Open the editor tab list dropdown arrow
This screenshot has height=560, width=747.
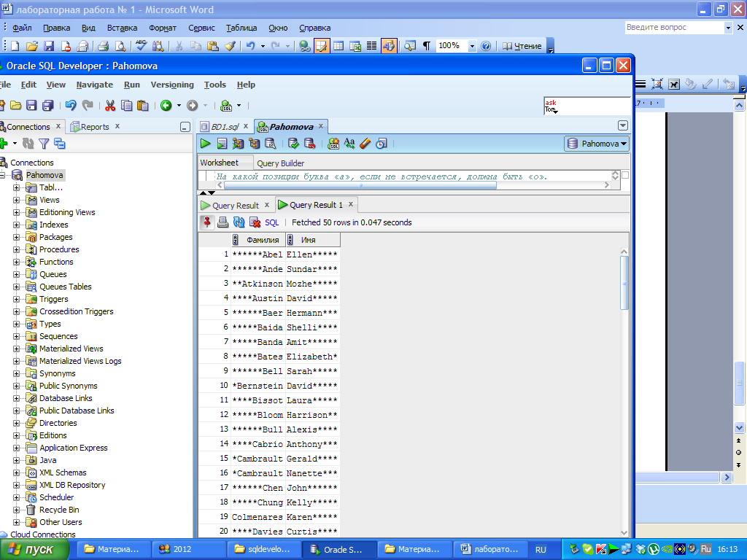[x=623, y=125]
